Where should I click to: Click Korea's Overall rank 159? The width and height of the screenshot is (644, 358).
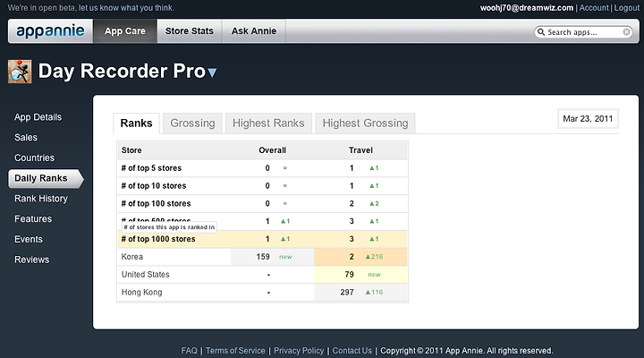tap(263, 257)
